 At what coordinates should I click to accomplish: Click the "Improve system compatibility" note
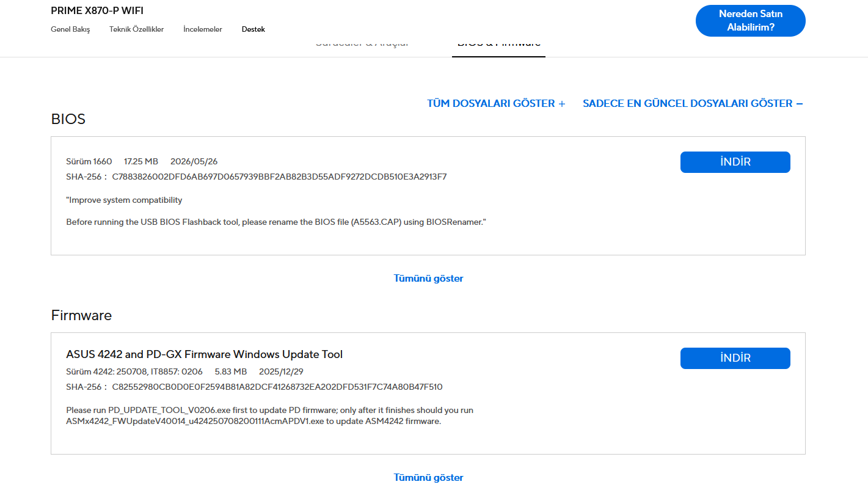pos(124,200)
